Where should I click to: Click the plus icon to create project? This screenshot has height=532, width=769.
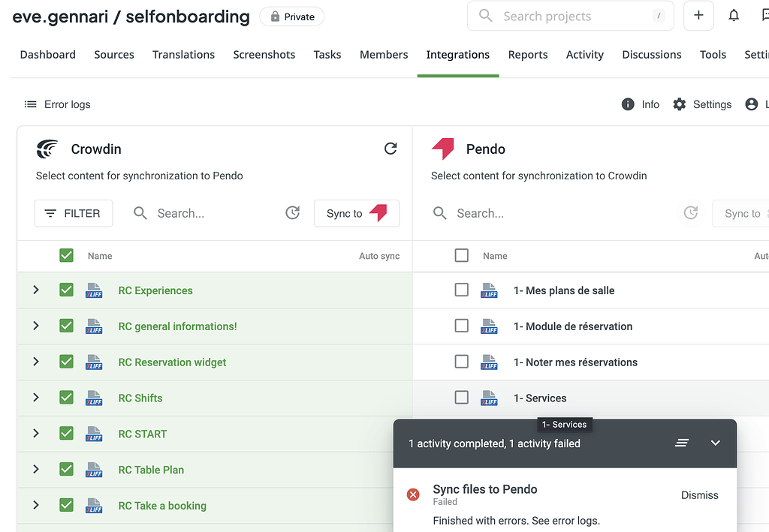[698, 16]
